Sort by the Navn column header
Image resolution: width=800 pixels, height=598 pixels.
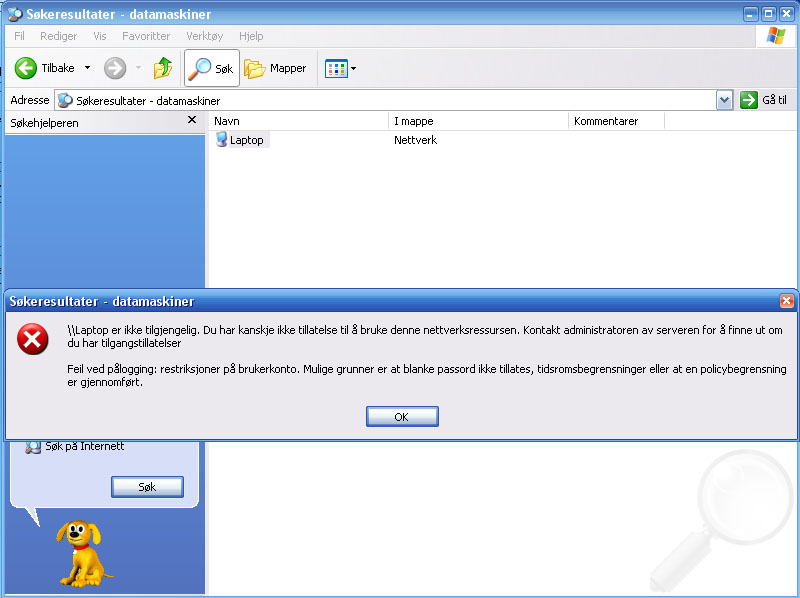coord(298,121)
